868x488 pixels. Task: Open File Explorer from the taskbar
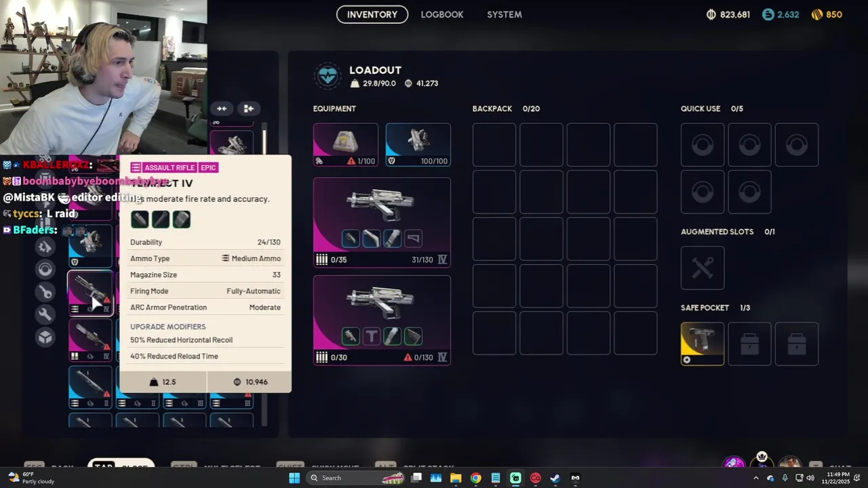[456, 478]
